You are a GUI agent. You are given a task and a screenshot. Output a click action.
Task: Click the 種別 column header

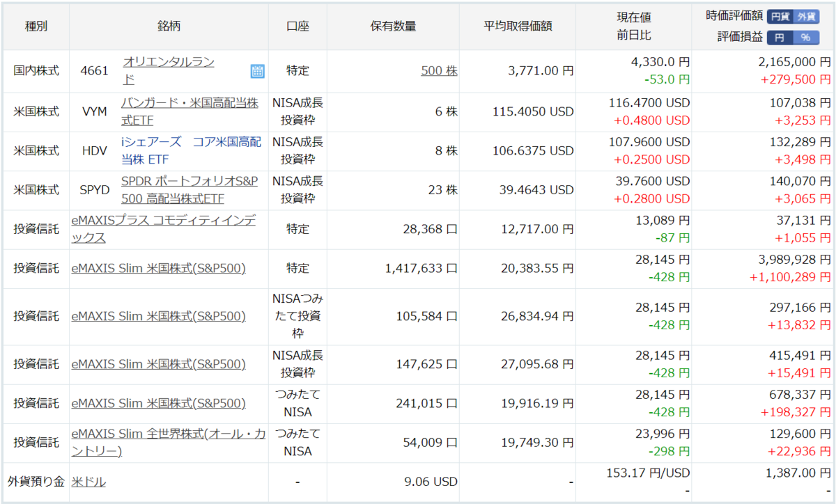coord(36,26)
